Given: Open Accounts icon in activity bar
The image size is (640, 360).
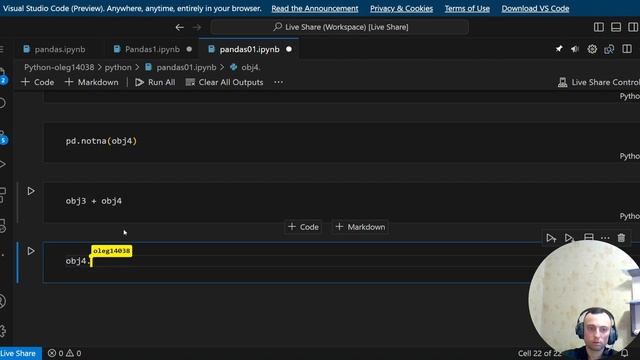Looking at the screenshot, I should [x=2, y=302].
